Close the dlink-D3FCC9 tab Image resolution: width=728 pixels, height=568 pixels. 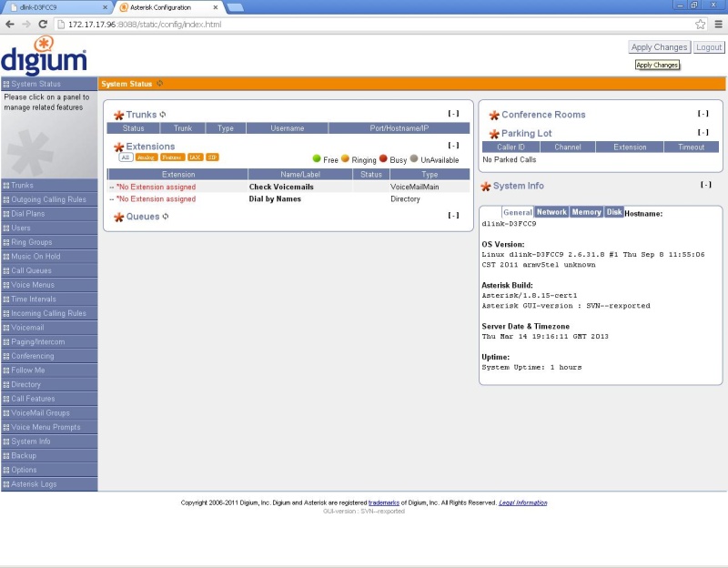[x=105, y=7]
